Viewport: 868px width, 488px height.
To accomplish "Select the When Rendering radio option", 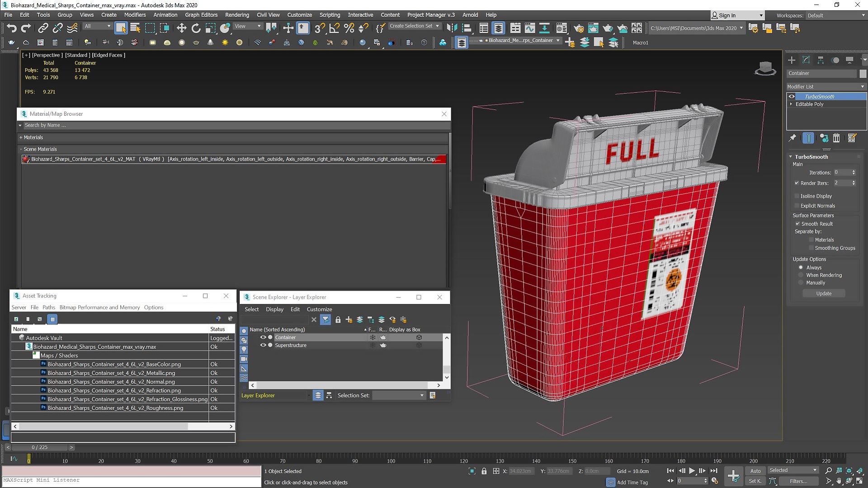I will tap(801, 275).
